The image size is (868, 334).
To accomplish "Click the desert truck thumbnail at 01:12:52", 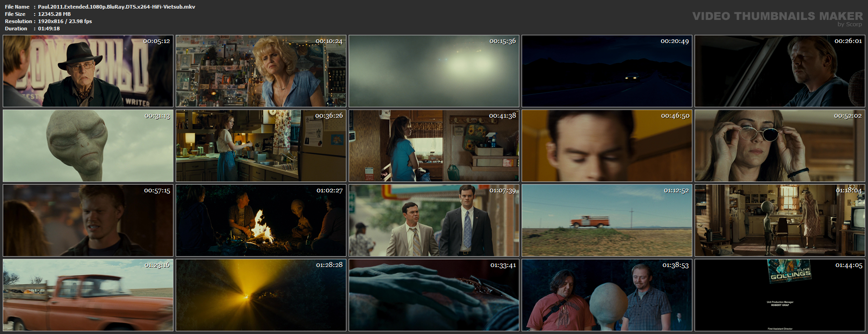I will (607, 220).
